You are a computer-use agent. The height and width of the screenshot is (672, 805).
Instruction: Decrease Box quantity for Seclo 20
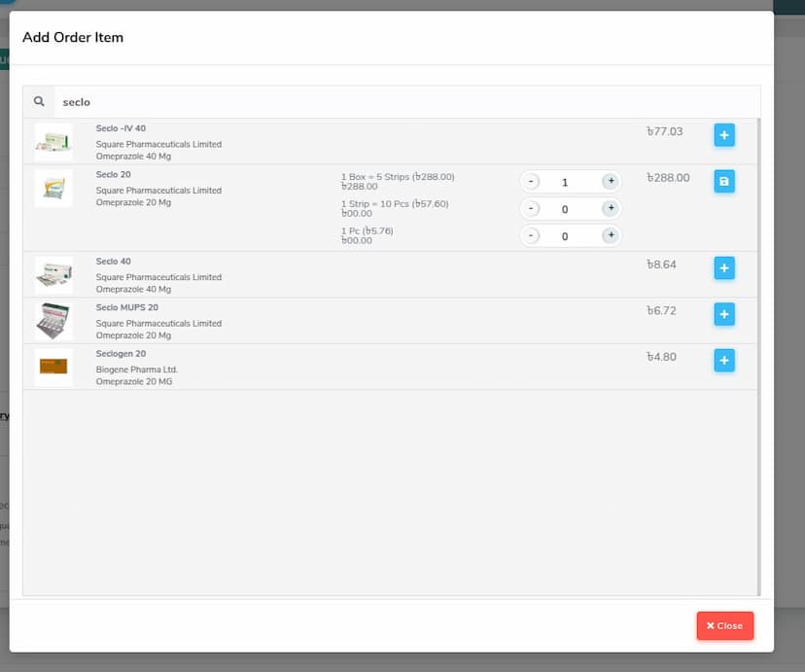click(531, 182)
